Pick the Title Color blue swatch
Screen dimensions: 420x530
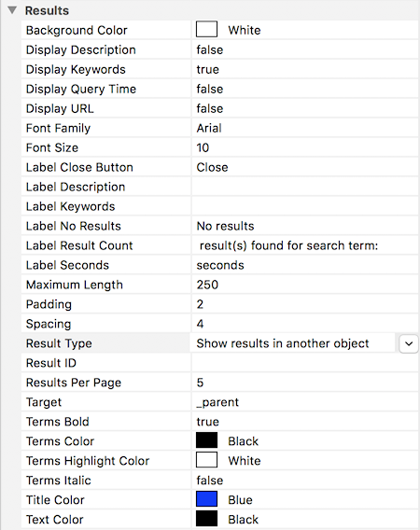coord(206,499)
